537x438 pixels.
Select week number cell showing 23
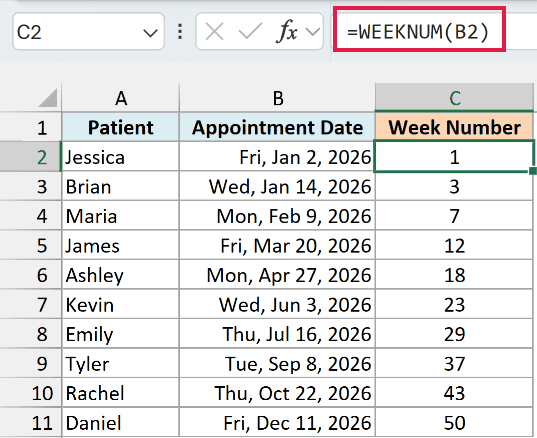454,304
